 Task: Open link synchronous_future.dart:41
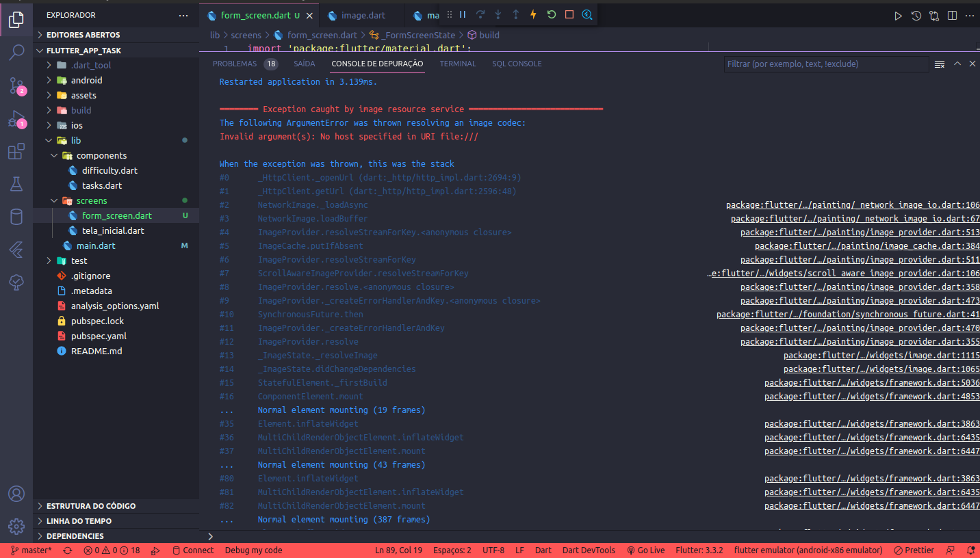[848, 315]
